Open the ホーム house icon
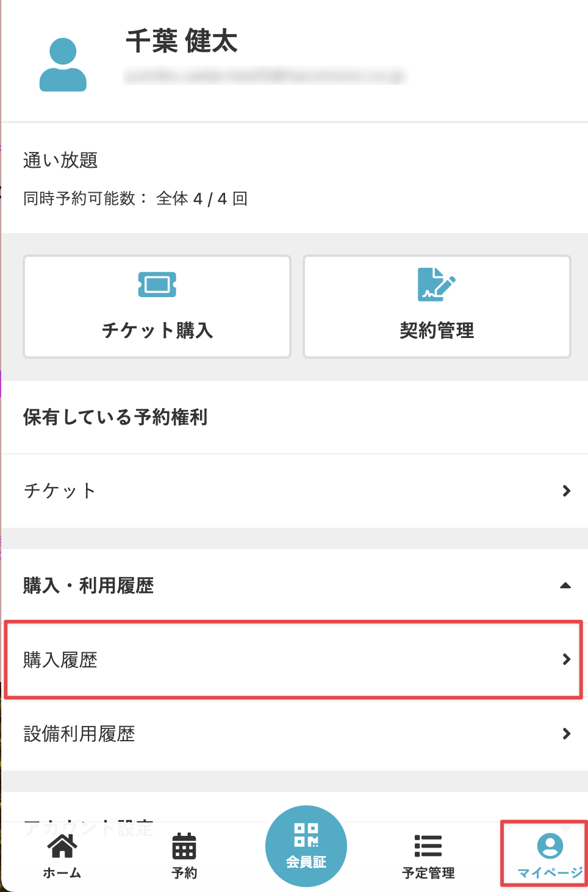The height and width of the screenshot is (892, 588). [62, 846]
